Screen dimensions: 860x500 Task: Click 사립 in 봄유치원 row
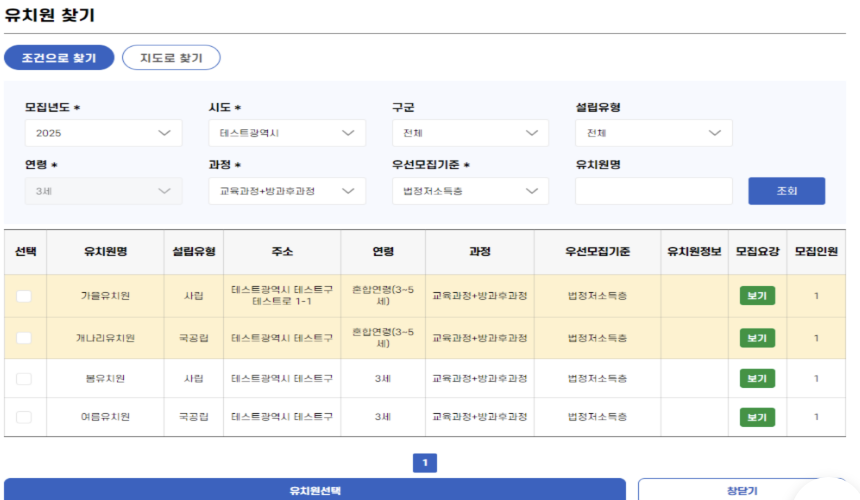(194, 378)
